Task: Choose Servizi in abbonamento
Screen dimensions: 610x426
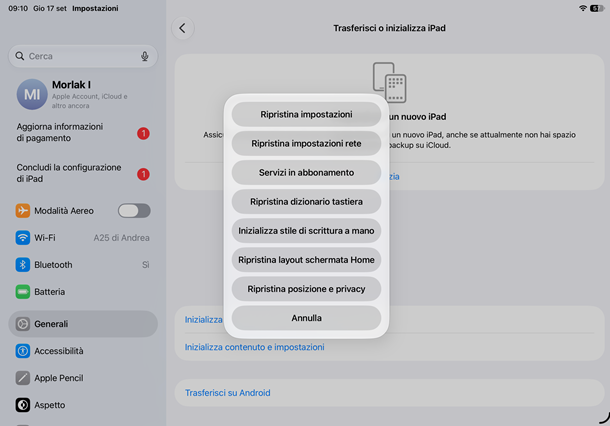Action: pos(306,172)
